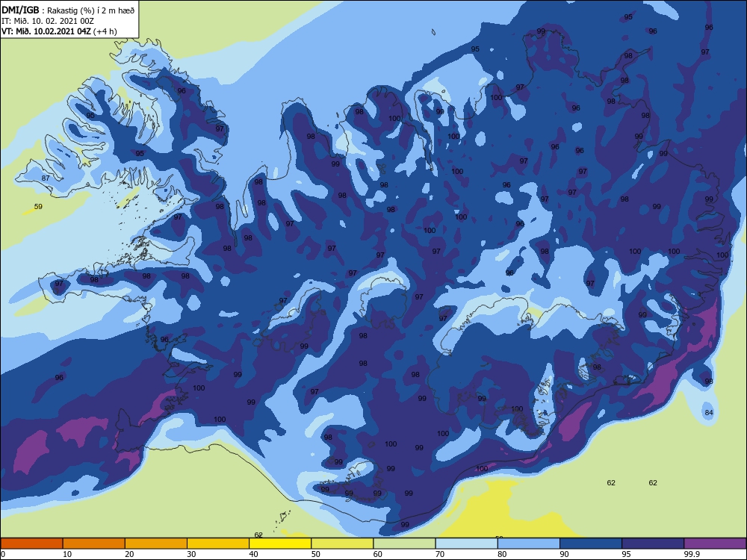747x560 pixels.
Task: Click the color scale tick label '80'
Action: 502,554
